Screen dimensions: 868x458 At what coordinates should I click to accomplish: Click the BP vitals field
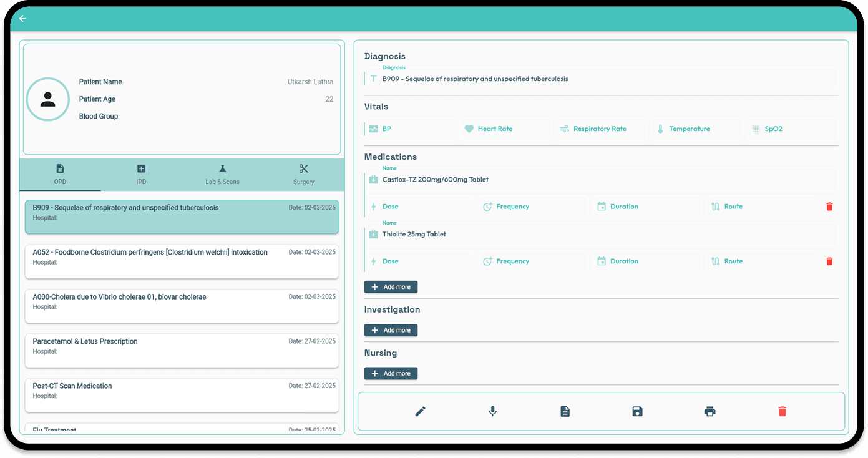(412, 129)
